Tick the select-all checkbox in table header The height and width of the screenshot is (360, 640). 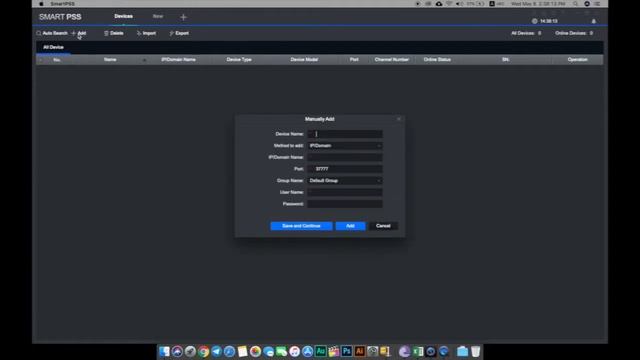coord(40,60)
